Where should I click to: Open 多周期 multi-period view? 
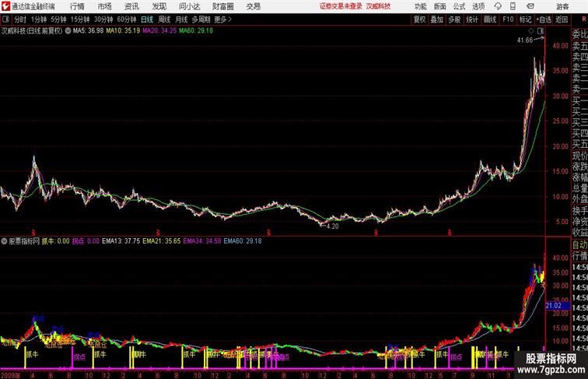(201, 19)
